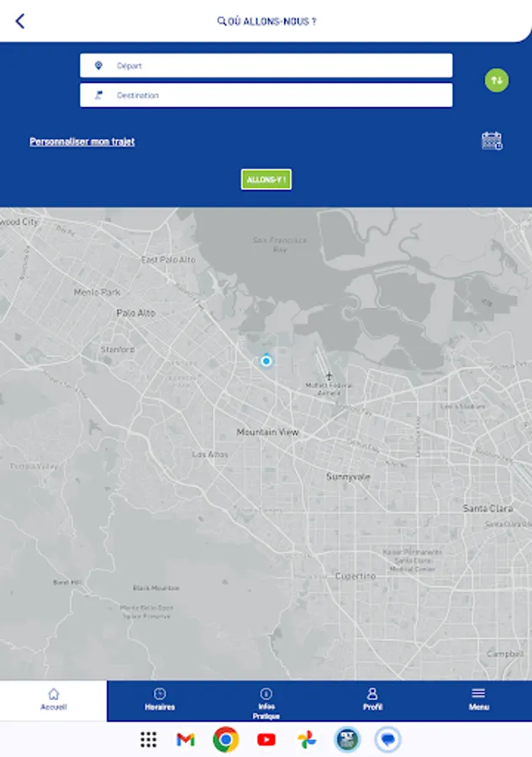This screenshot has width=532, height=757.
Task: Open the transit app icon in taskbar
Action: [x=347, y=739]
